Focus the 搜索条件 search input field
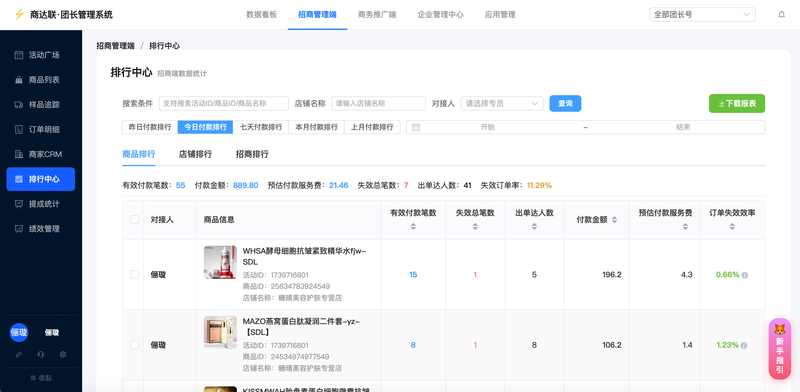This screenshot has height=392, width=800. click(x=224, y=104)
